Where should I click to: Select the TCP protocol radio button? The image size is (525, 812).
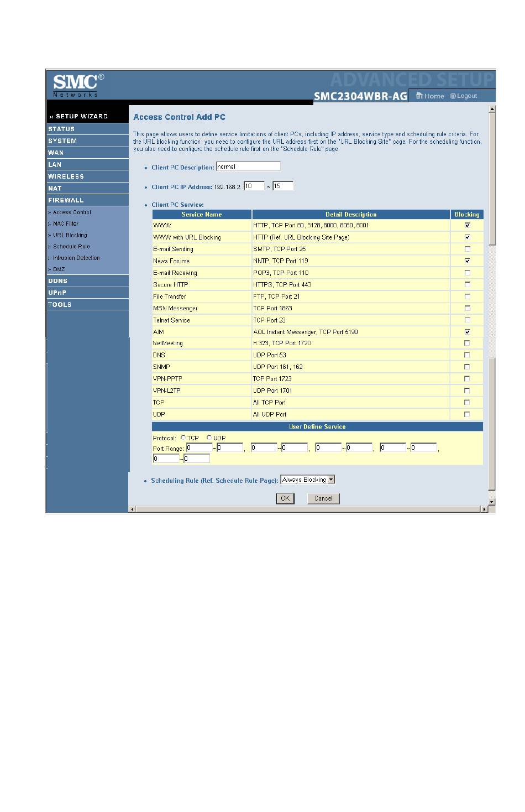[183, 438]
